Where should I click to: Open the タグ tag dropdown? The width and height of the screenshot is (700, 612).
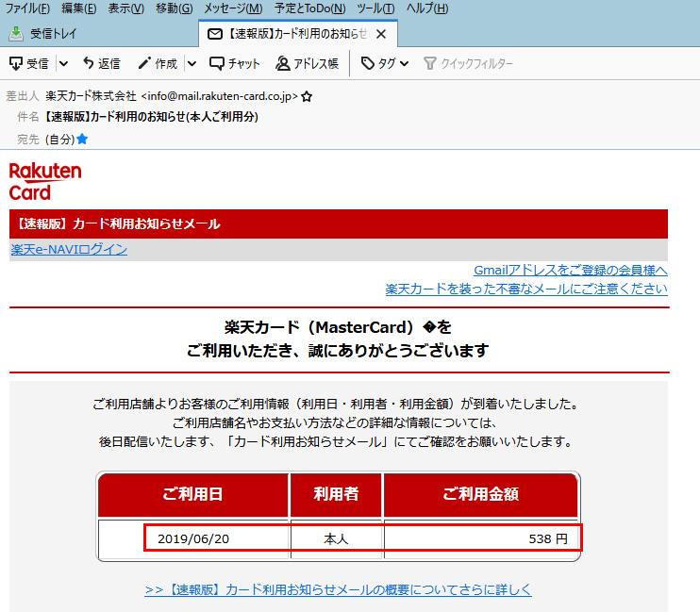[x=384, y=64]
